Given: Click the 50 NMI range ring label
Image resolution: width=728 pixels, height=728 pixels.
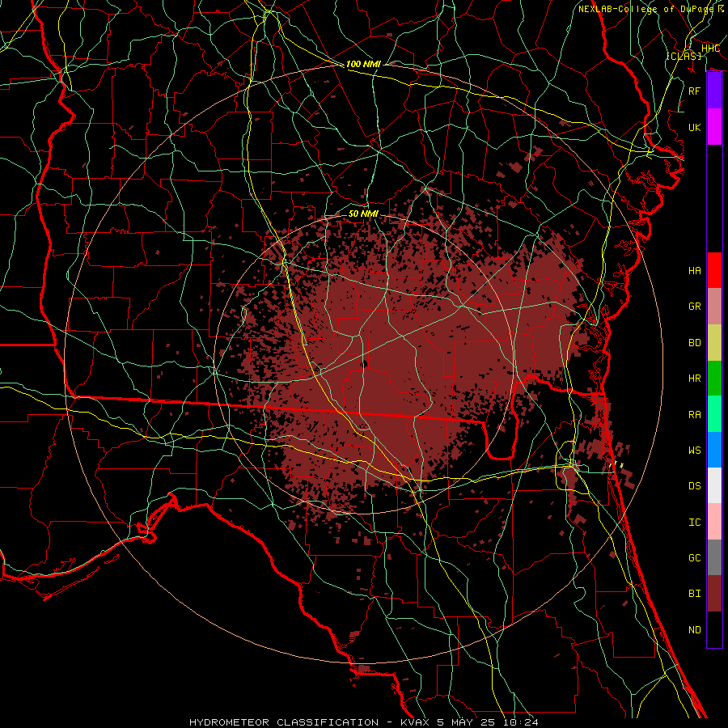Looking at the screenshot, I should pyautogui.click(x=363, y=214).
